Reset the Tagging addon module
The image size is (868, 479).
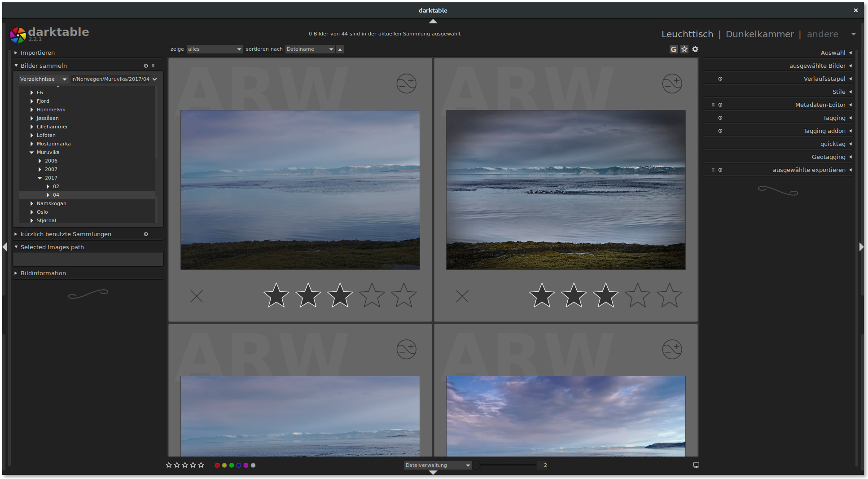[x=720, y=131]
